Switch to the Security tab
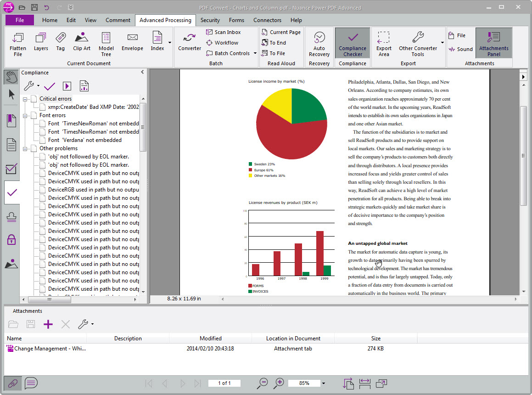The height and width of the screenshot is (395, 532). 210,20
